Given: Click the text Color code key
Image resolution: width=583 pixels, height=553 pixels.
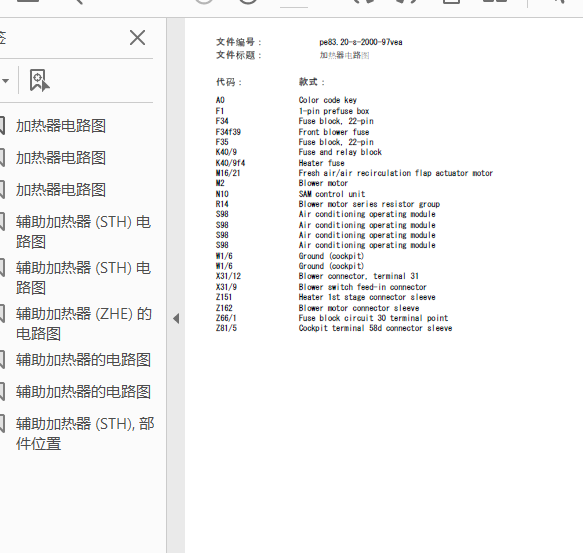Looking at the screenshot, I should 328,100.
